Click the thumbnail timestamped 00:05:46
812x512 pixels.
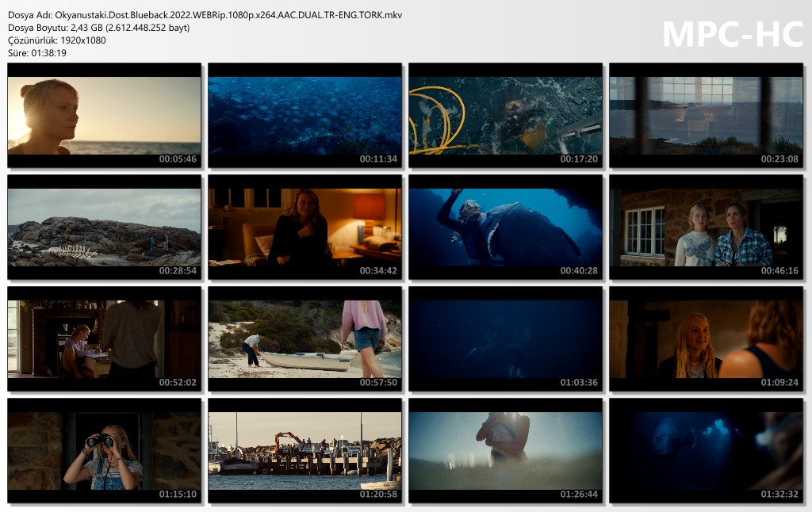104,116
